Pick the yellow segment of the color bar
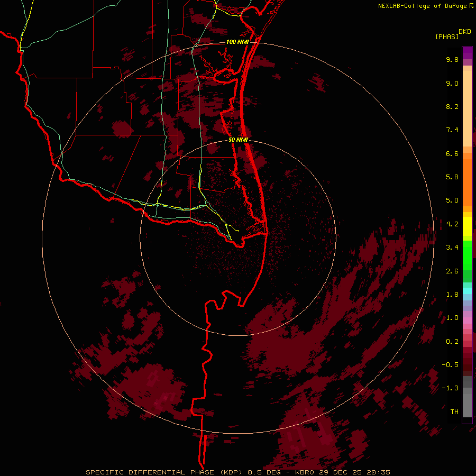 (467, 226)
